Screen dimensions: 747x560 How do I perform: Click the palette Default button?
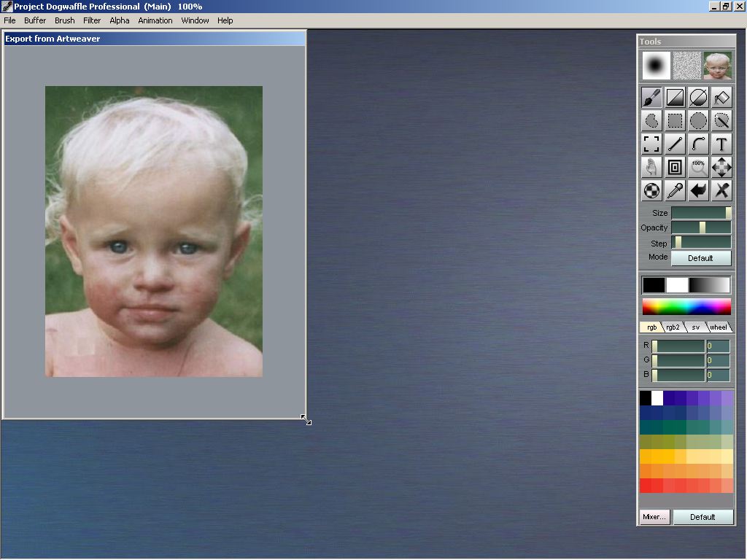tap(703, 517)
